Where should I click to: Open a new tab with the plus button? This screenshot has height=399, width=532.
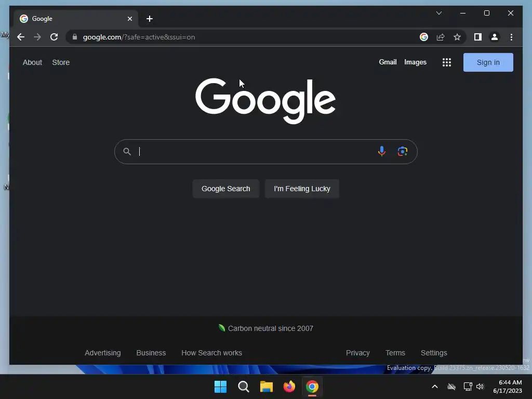point(150,19)
